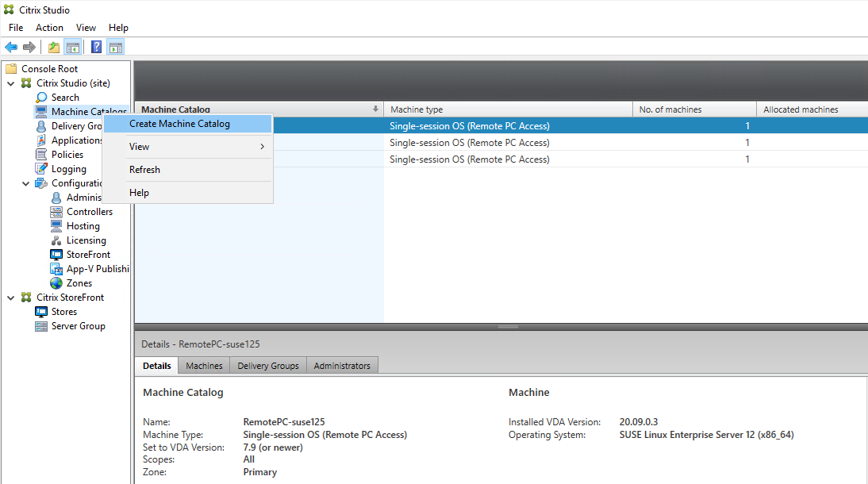Click Refresh in the context menu
The image size is (868, 484).
144,169
